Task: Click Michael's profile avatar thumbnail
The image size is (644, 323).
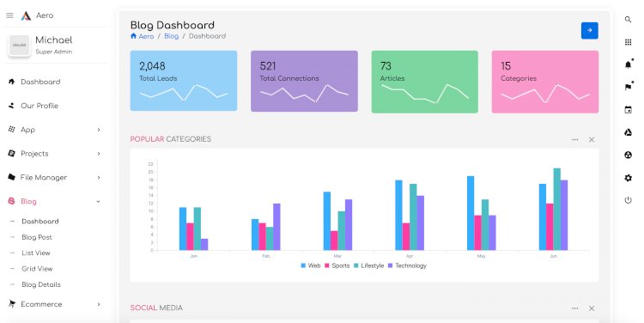Action: coord(19,46)
